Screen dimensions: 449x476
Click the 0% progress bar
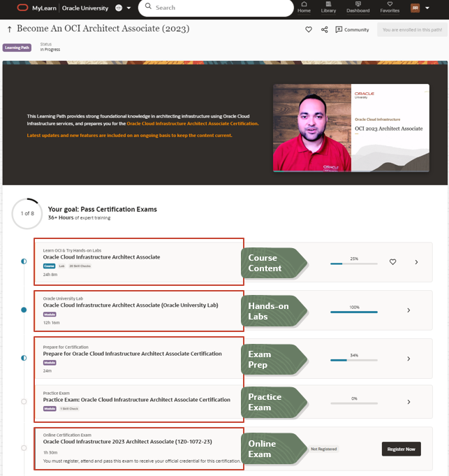[354, 403]
